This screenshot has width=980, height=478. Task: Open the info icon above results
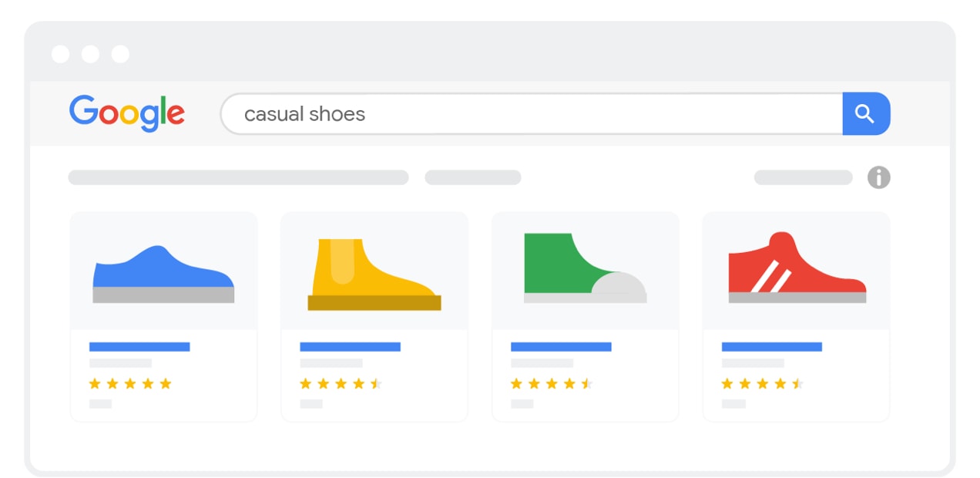point(878,177)
